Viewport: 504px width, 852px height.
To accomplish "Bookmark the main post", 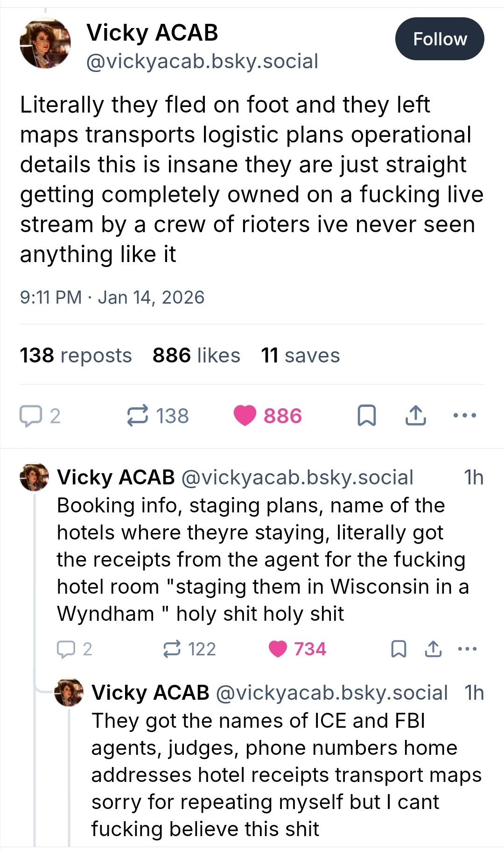I will (x=366, y=415).
